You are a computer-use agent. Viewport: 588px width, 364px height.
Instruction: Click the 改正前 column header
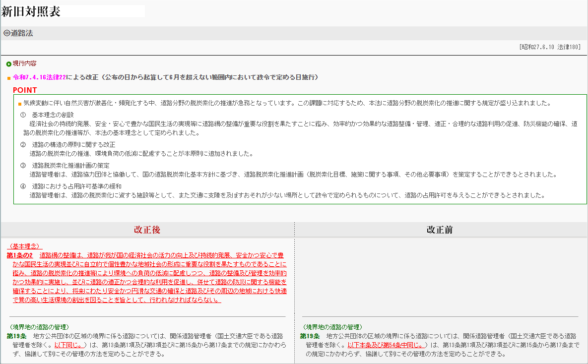click(440, 230)
